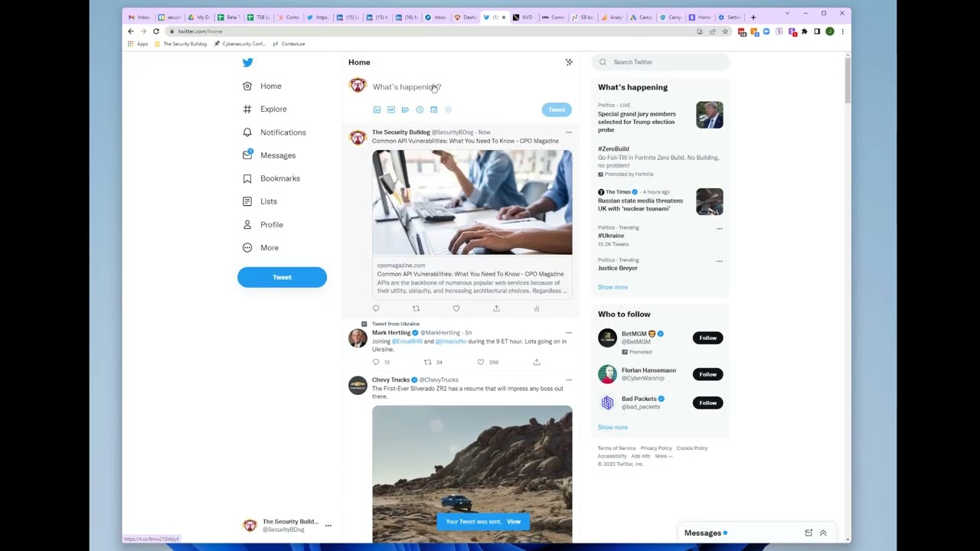Open Chevy Trucks Silverado image
Screen dimensions: 980x551
coord(472,474)
